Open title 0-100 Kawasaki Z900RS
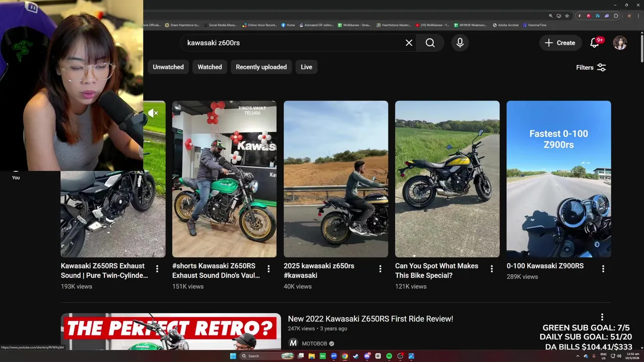The image size is (644, 362). pos(545,266)
